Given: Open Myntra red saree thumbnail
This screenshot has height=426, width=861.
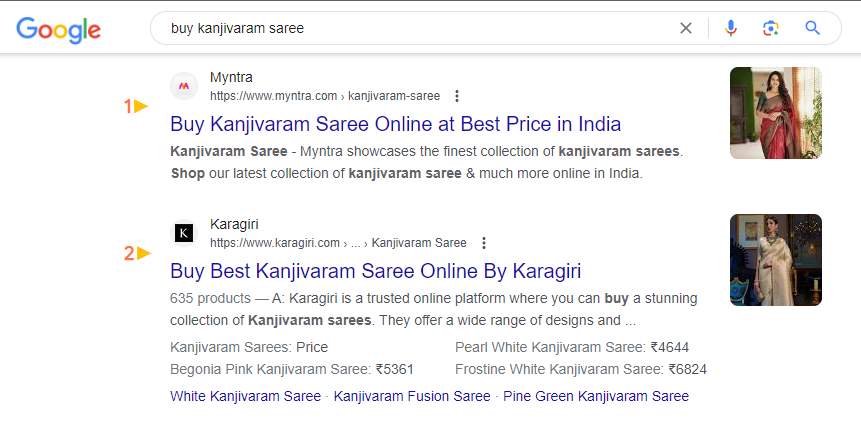Looking at the screenshot, I should [x=775, y=113].
